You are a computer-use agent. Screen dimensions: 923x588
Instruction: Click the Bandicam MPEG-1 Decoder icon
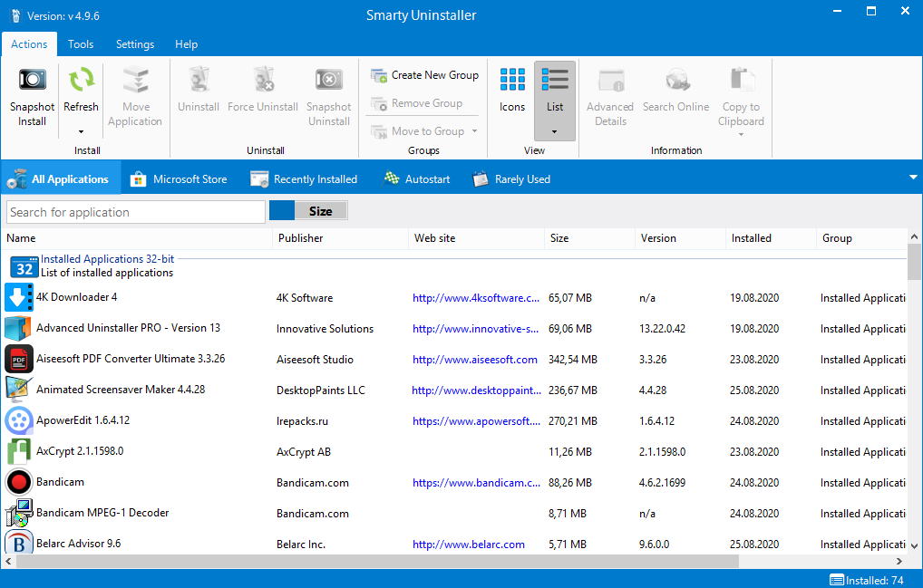click(x=18, y=513)
